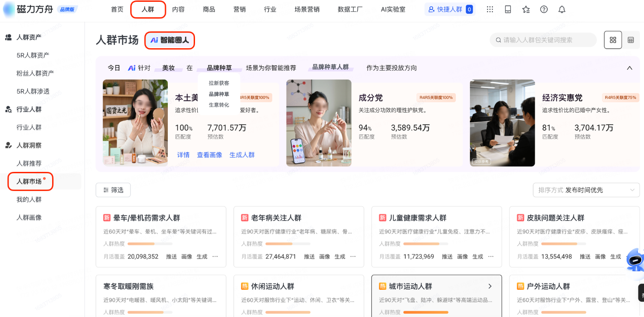
Task: Collapse the AI recommendation panel via chevron
Action: (629, 68)
